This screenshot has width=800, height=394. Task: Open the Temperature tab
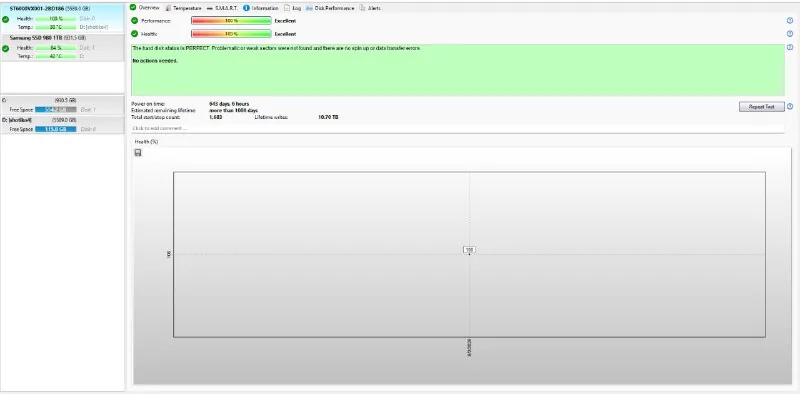click(x=183, y=8)
